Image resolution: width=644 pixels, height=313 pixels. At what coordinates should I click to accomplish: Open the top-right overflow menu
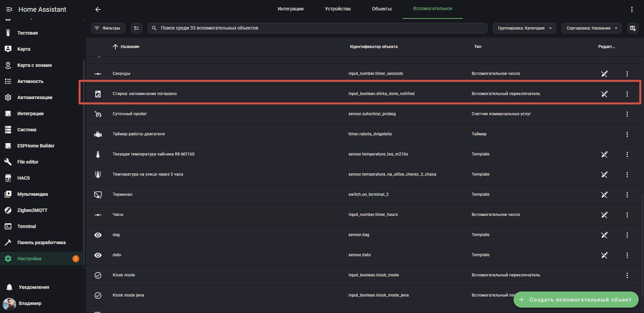pyautogui.click(x=632, y=9)
